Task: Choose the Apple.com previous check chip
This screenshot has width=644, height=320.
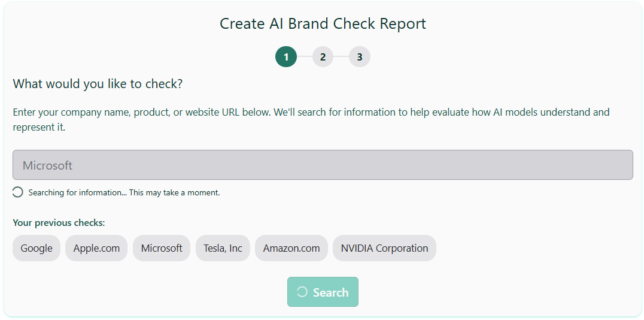Action: 96,248
